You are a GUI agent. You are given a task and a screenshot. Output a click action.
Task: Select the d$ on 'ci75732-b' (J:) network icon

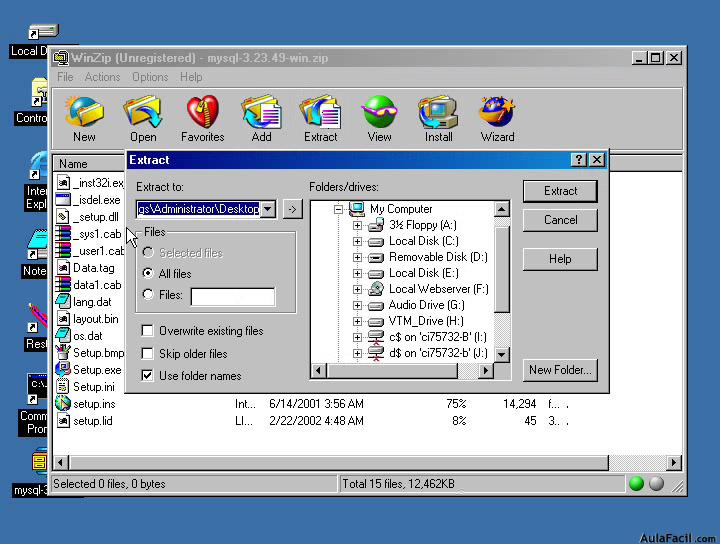pos(376,353)
